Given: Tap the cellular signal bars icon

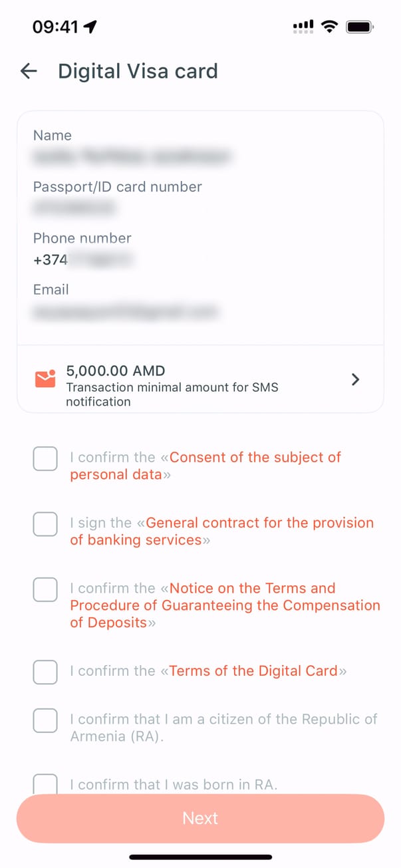Looking at the screenshot, I should pos(303,27).
